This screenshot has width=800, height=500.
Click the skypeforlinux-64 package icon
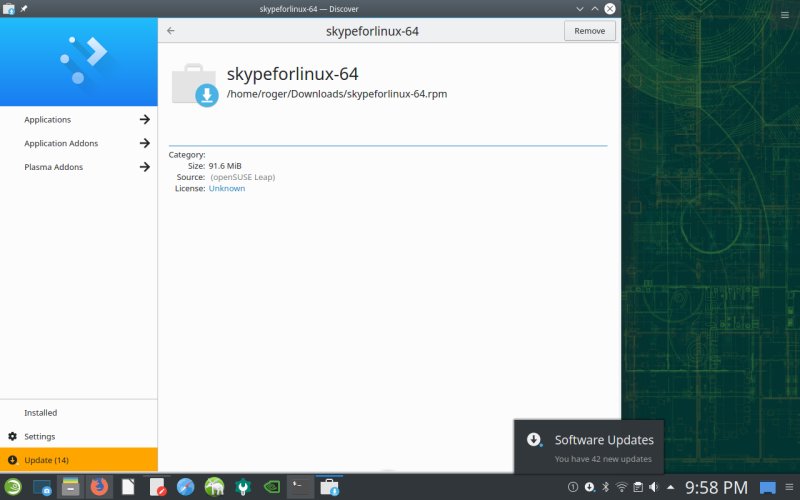195,85
